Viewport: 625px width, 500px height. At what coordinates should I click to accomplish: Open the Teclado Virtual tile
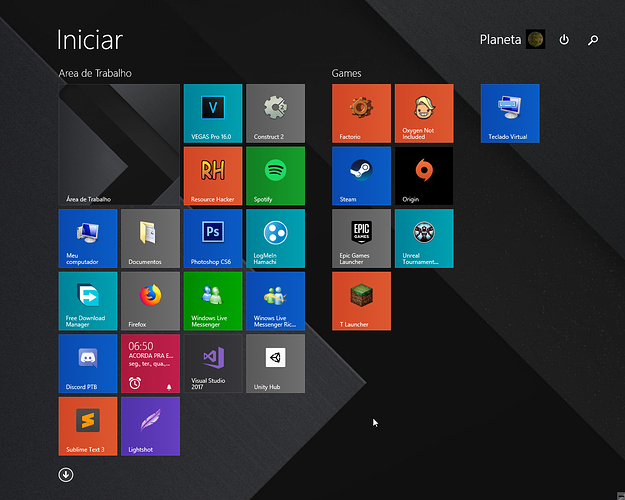tap(510, 113)
